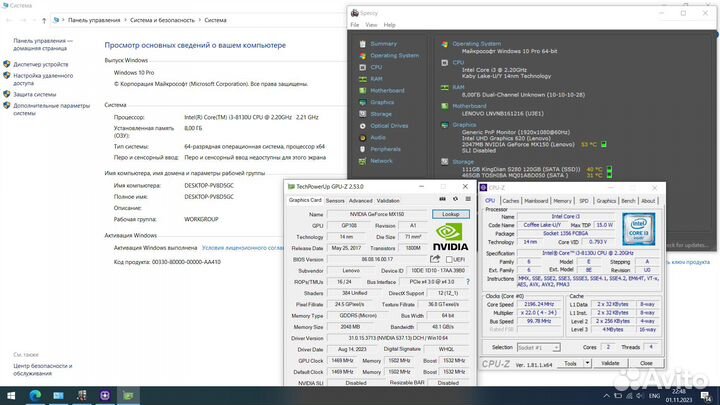
Task: Open Настройка удаленного доступа link
Action: (43, 79)
